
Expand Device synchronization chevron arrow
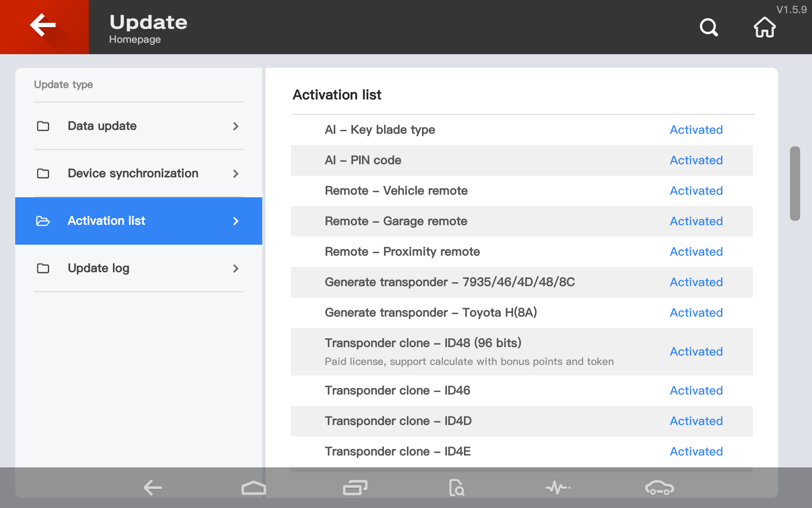click(236, 174)
